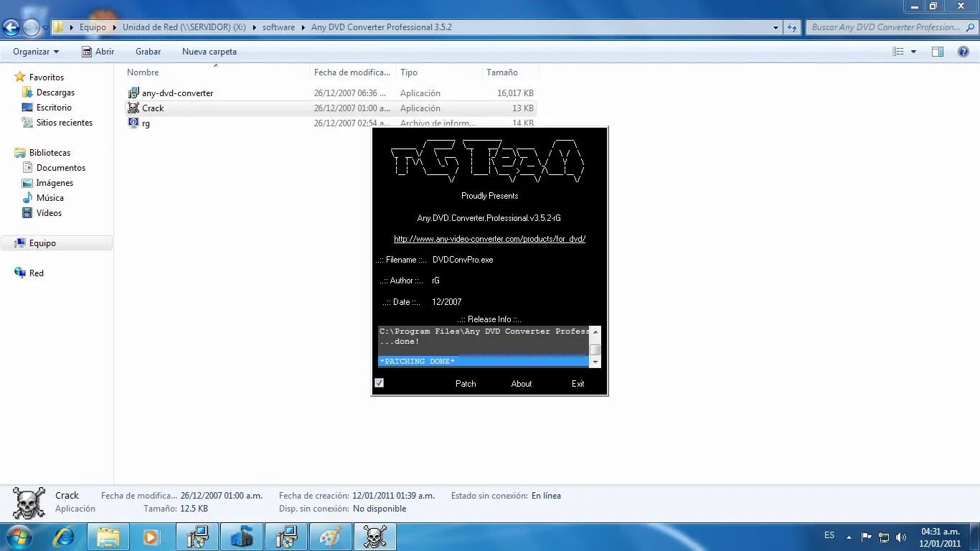Click the volume speaker icon in the tray
This screenshot has width=980, height=551.
[x=901, y=537]
